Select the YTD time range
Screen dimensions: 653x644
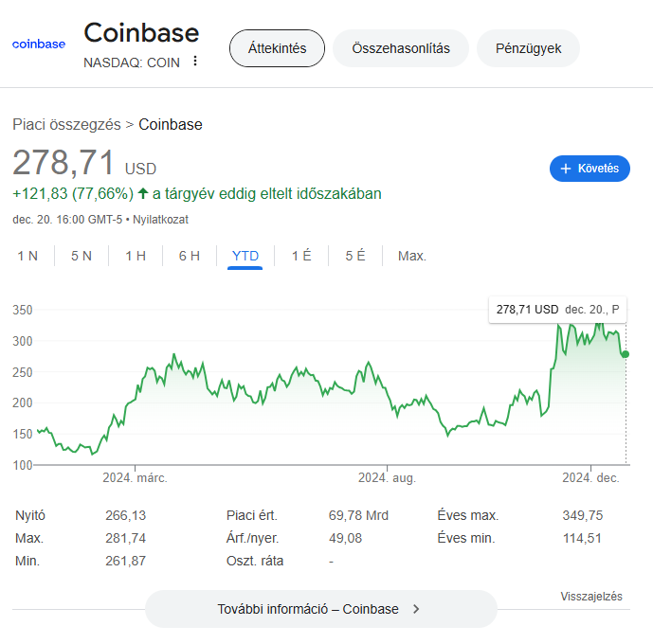[245, 256]
